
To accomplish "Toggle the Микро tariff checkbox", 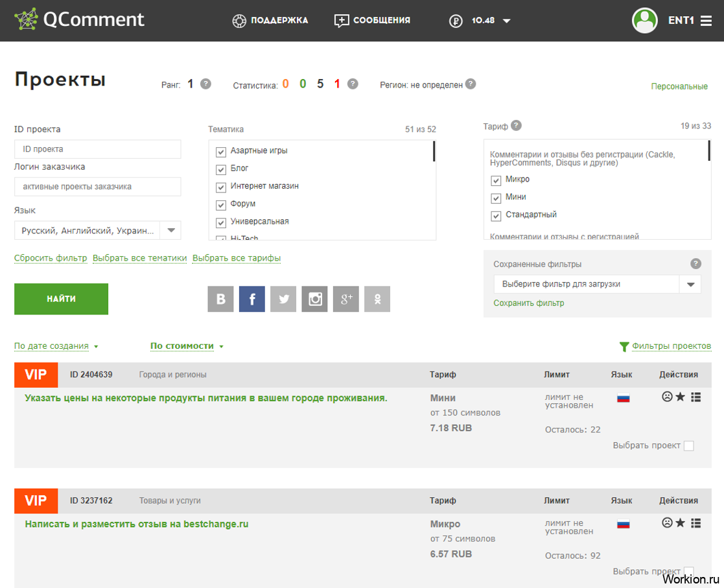I will pos(496,180).
